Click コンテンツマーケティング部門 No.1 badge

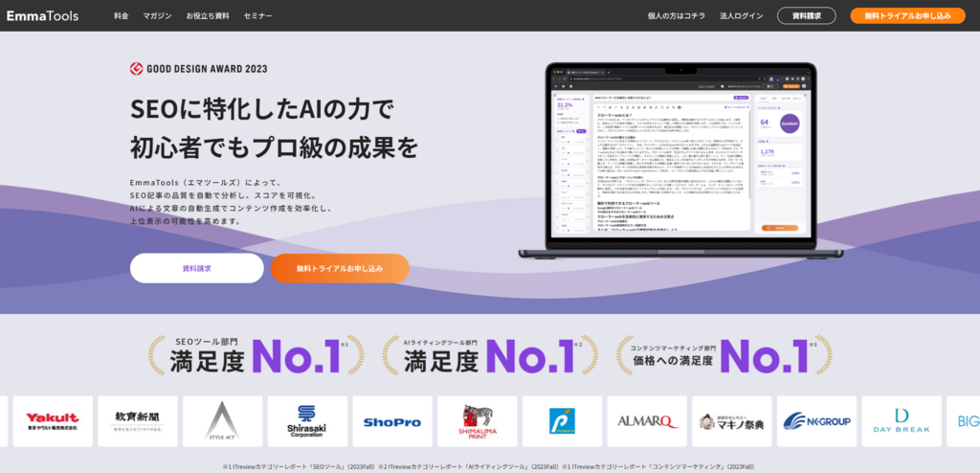(724, 356)
